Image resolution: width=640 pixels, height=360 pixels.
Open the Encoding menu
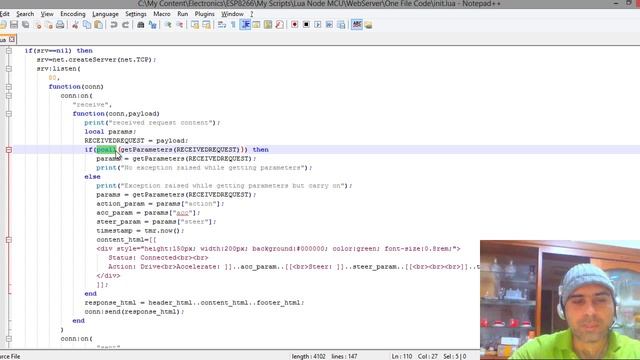pyautogui.click(x=73, y=14)
